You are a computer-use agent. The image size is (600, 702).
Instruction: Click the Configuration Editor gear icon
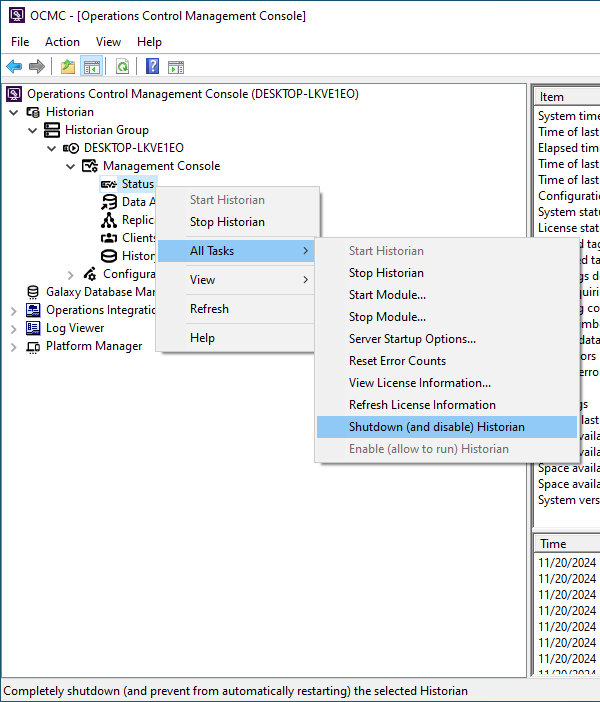(90, 274)
